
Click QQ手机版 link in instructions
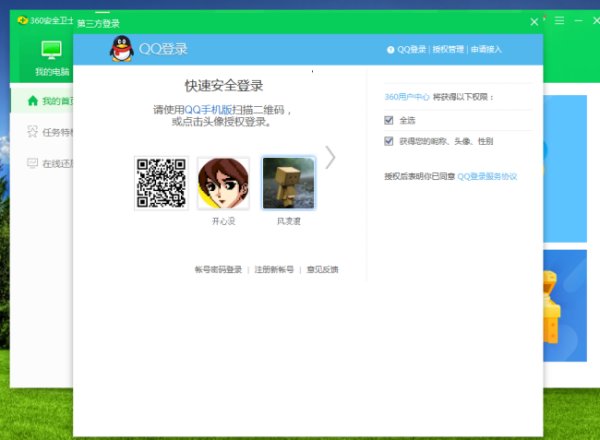[x=208, y=110]
